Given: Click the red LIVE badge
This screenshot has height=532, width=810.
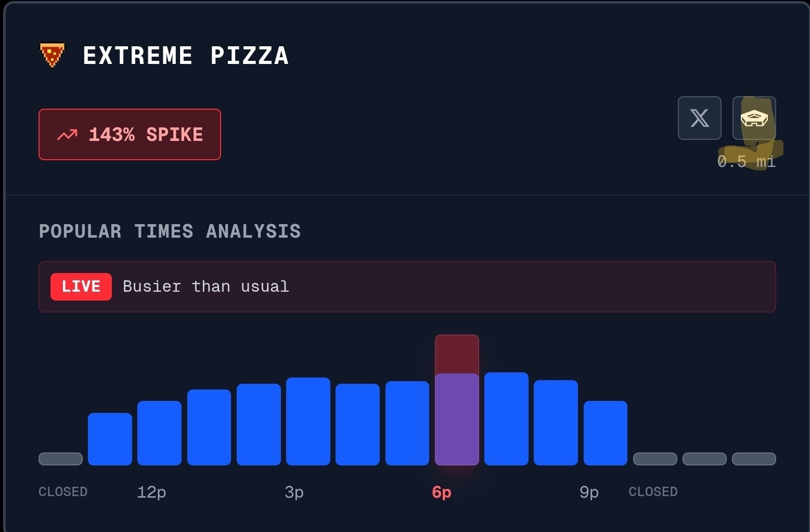Looking at the screenshot, I should 81,287.
